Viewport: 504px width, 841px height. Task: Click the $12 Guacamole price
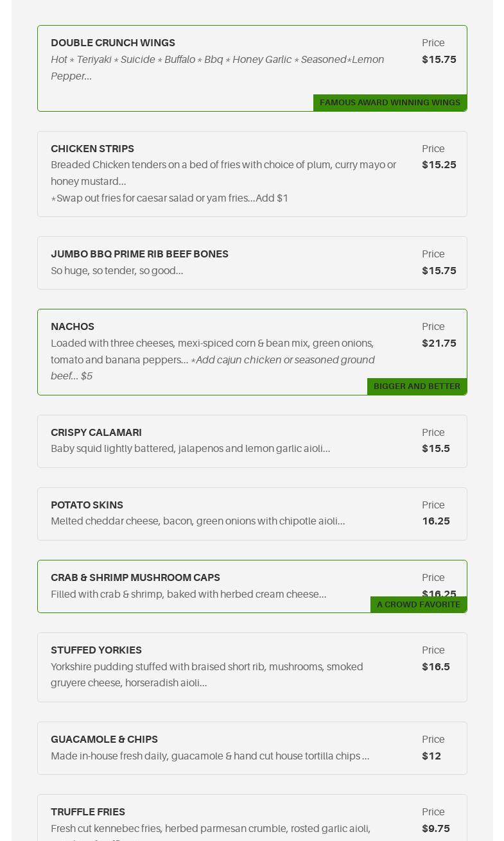click(431, 756)
